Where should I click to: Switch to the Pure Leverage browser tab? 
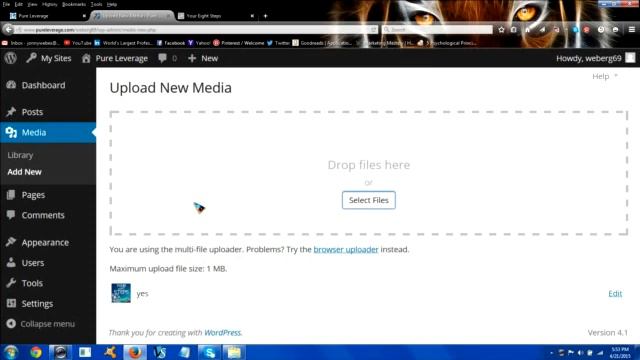pos(48,16)
